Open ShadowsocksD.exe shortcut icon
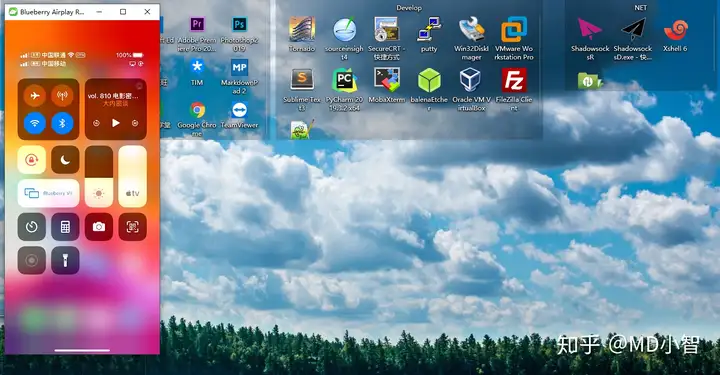The height and width of the screenshot is (375, 720). 633,39
